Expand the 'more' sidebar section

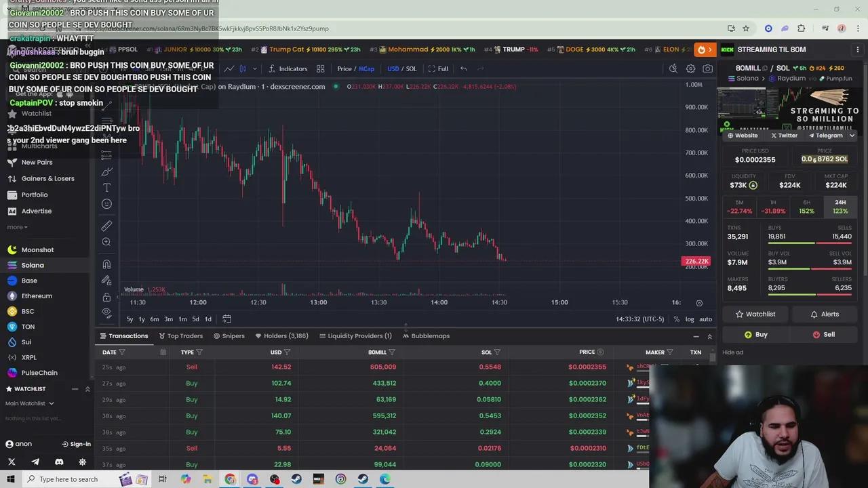pyautogui.click(x=17, y=227)
